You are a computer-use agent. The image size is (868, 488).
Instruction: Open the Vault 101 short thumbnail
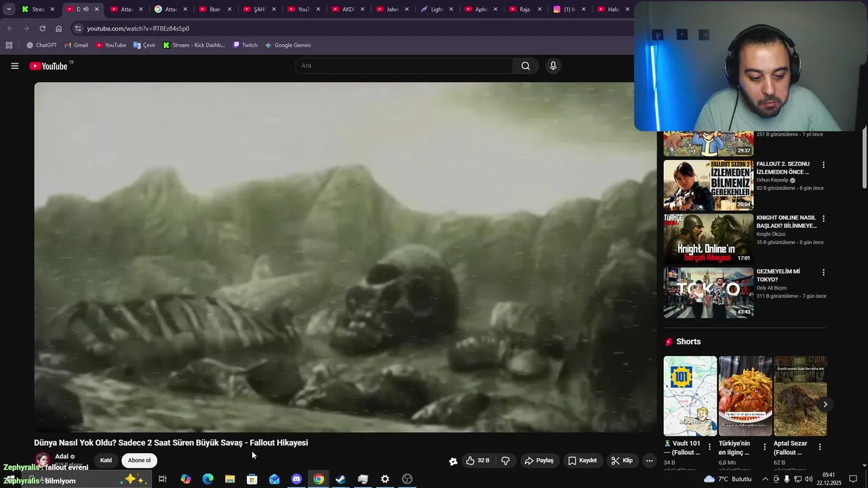690,396
